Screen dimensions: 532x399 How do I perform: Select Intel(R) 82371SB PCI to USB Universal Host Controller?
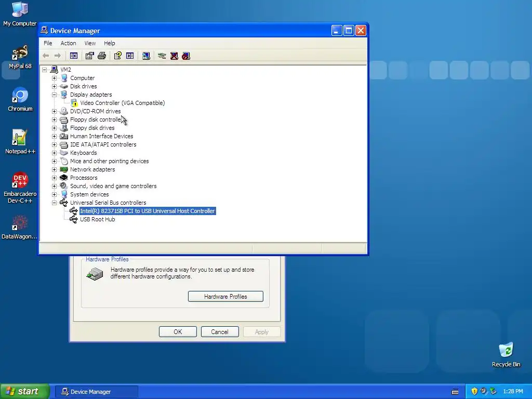coord(147,211)
